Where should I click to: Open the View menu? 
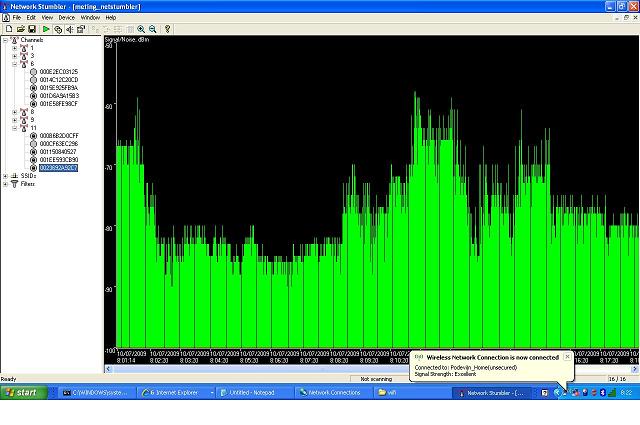pyautogui.click(x=46, y=17)
